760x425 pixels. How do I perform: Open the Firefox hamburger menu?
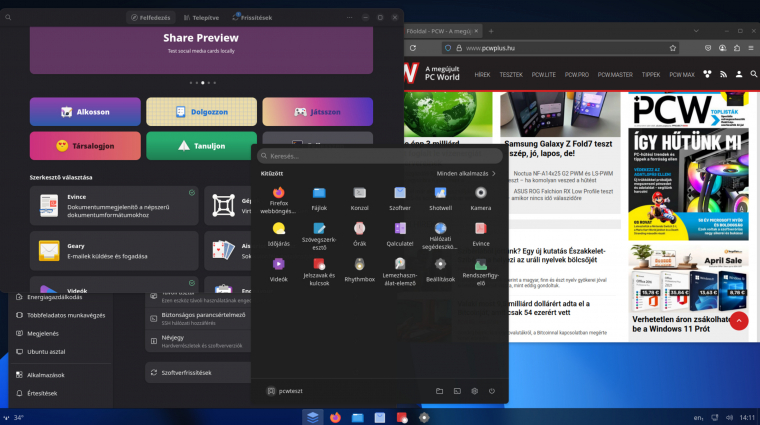[x=751, y=48]
